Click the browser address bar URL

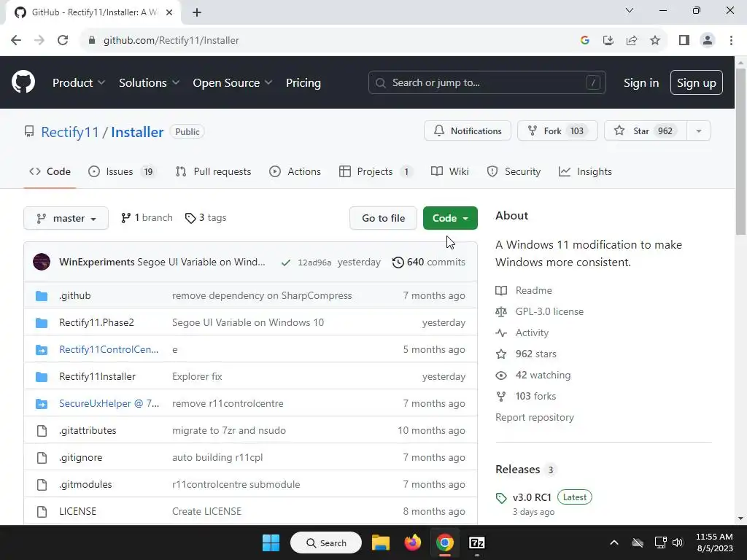coord(171,40)
